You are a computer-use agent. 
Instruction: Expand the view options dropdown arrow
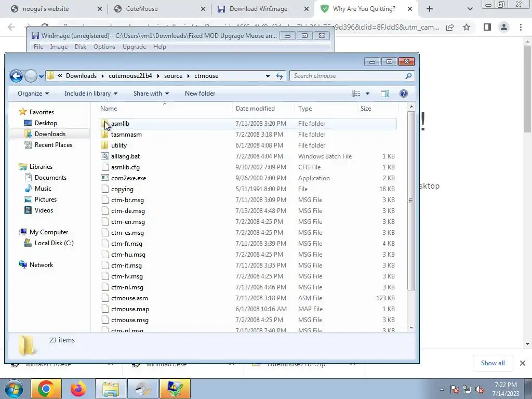367,94
